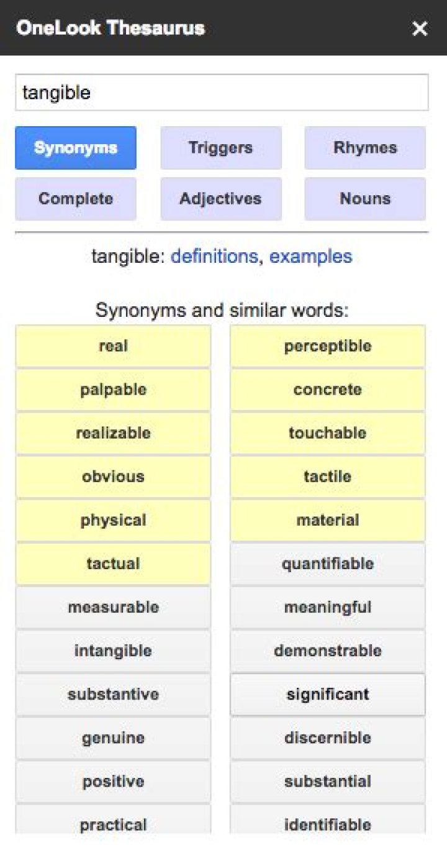Select the synonym 'palpable'

coord(113,390)
